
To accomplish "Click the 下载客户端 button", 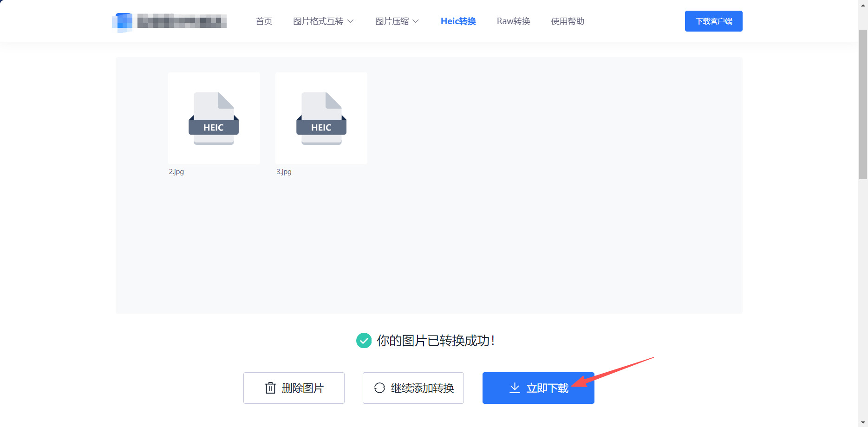I will 713,21.
